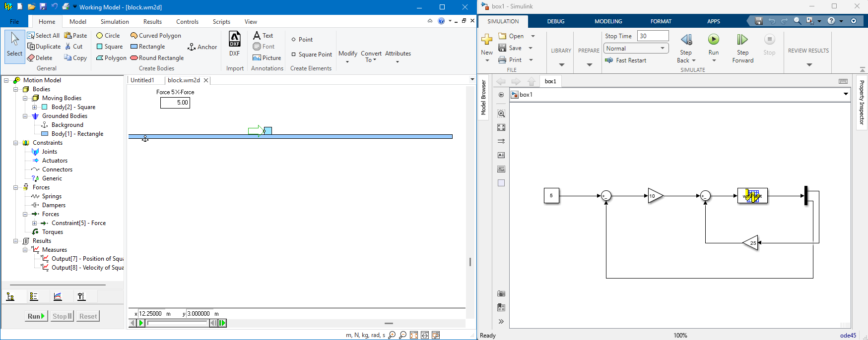Choose the Point element tool

coord(302,40)
